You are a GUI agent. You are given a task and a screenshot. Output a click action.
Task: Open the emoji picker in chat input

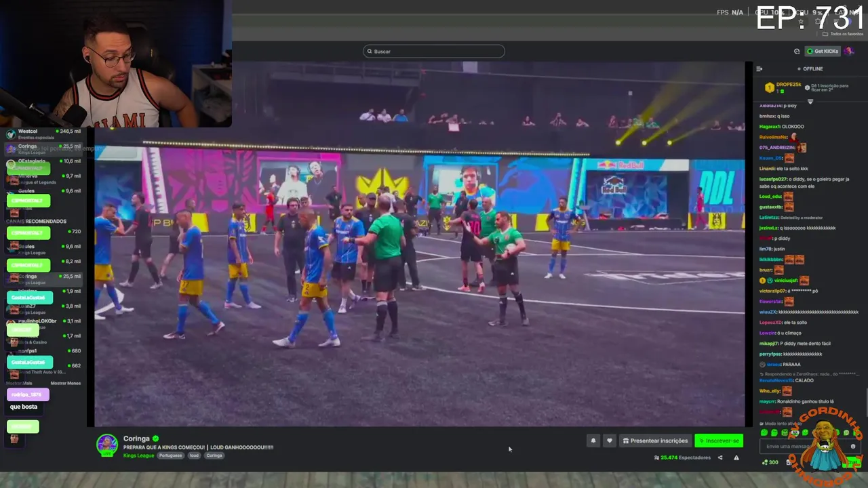853,446
